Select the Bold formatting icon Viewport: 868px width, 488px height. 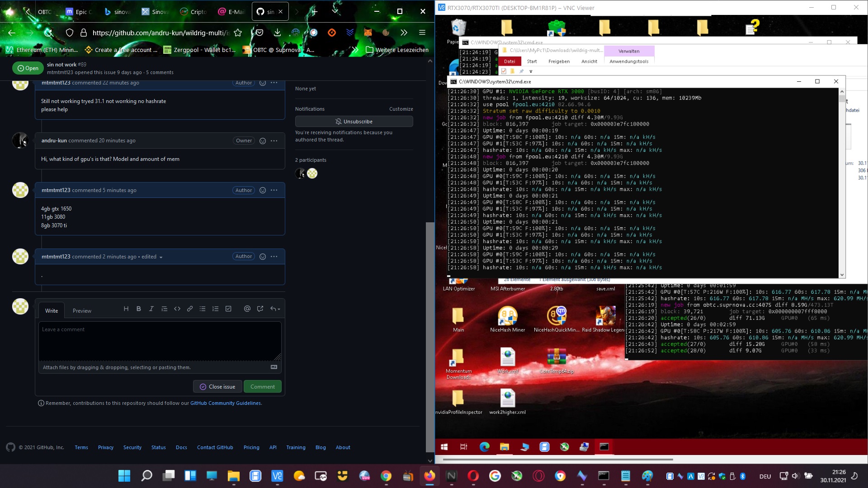coord(139,309)
